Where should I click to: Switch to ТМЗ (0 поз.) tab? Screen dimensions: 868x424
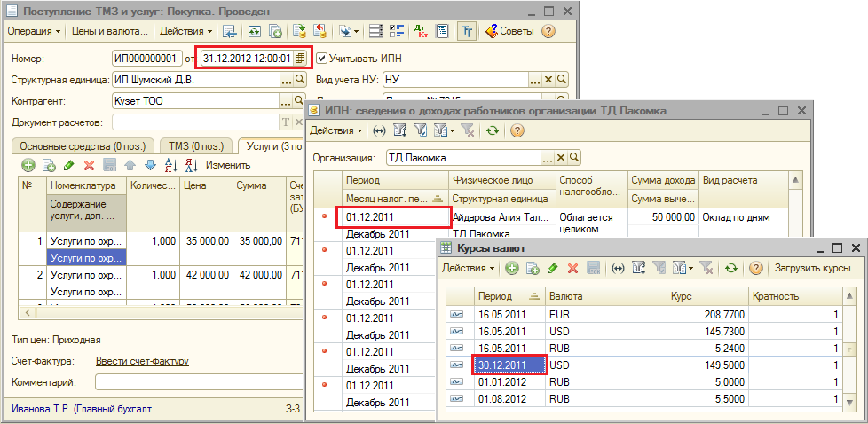coord(195,145)
